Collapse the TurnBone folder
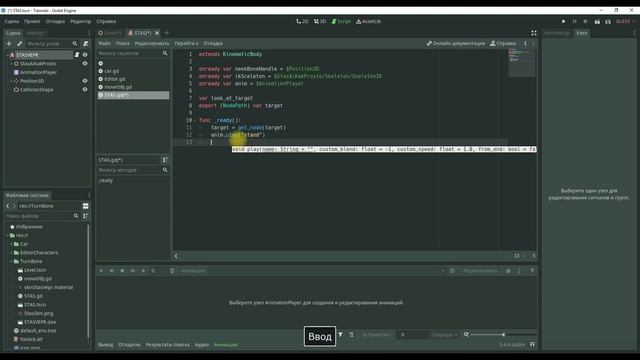The image size is (640, 360). (11, 261)
